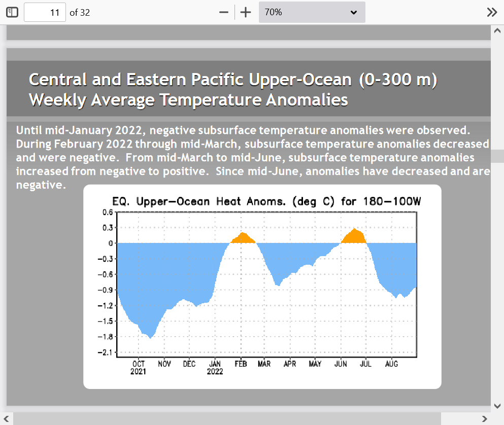This screenshot has height=425, width=504.
Task: Click the orange February positive anomaly peak
Action: [243, 238]
